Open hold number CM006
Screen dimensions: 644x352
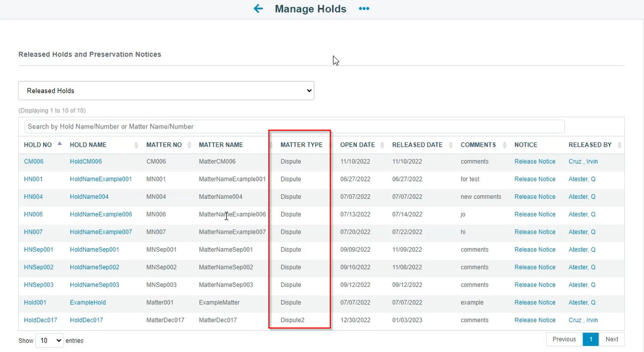tap(34, 162)
